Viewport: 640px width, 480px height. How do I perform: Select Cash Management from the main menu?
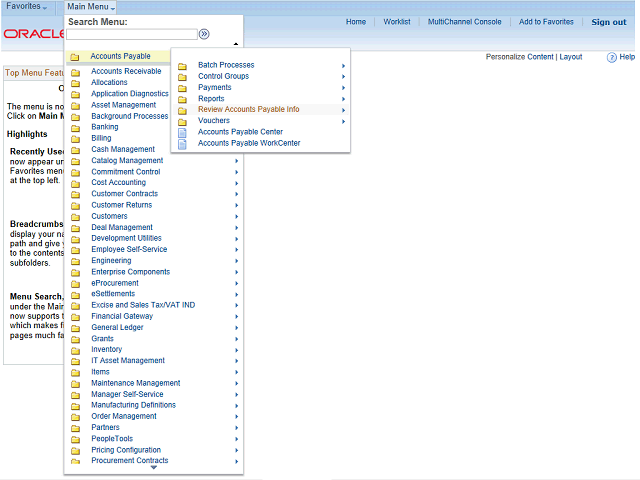coord(123,150)
